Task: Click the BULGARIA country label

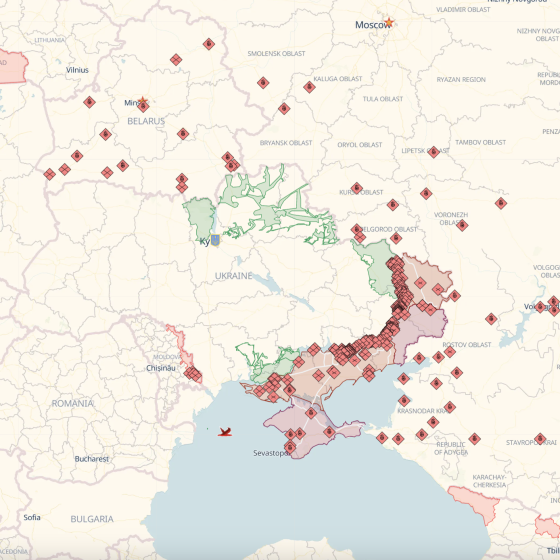Action: coord(92,519)
